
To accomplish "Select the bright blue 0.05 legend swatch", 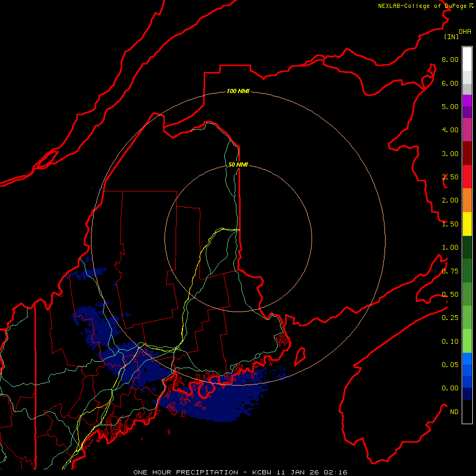I will click(x=467, y=359).
